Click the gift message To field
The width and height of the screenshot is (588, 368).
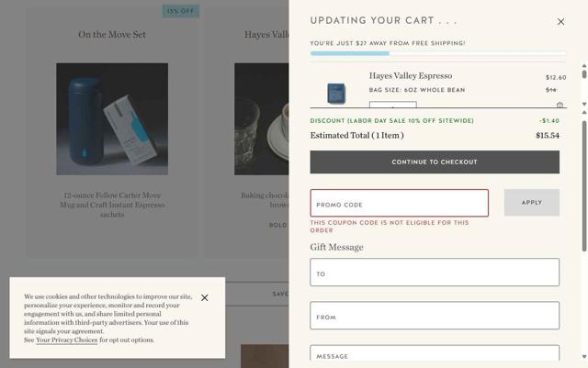click(435, 272)
